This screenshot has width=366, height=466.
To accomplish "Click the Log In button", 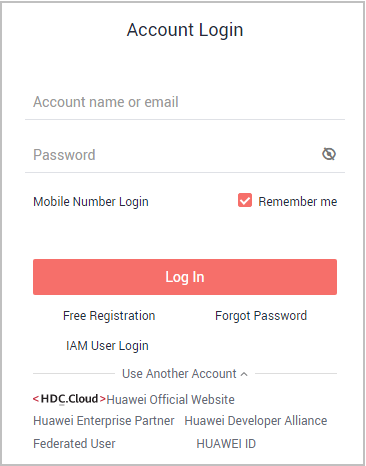I will point(185,277).
